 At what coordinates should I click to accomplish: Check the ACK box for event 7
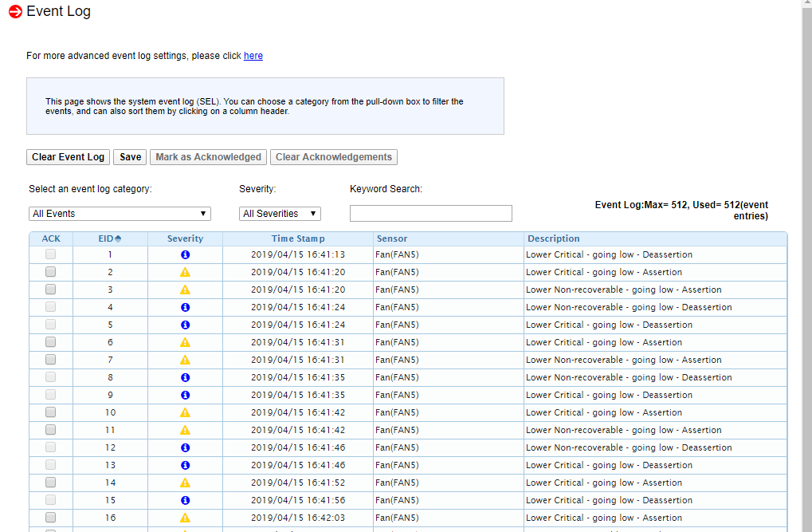[x=50, y=360]
